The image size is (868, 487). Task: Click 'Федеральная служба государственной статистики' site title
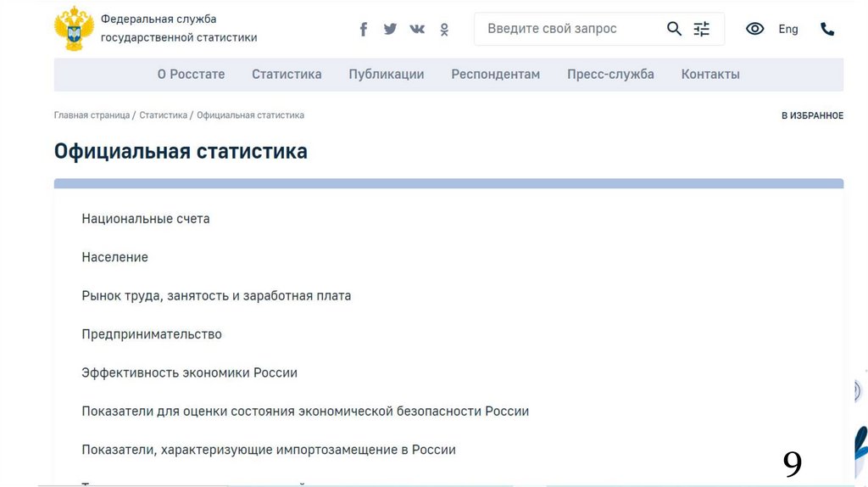tap(179, 28)
